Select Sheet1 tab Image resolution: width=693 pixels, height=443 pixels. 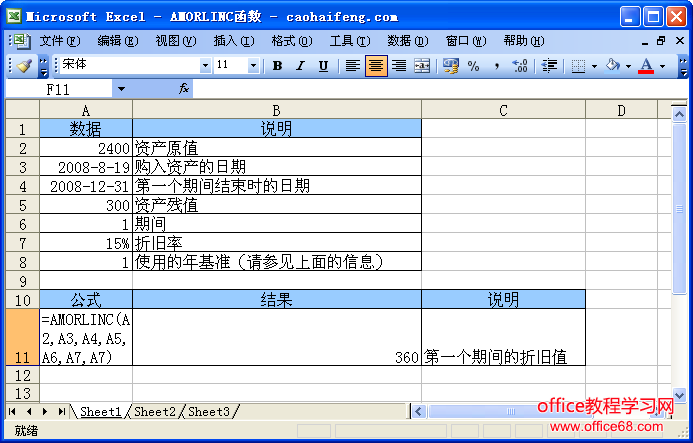101,412
